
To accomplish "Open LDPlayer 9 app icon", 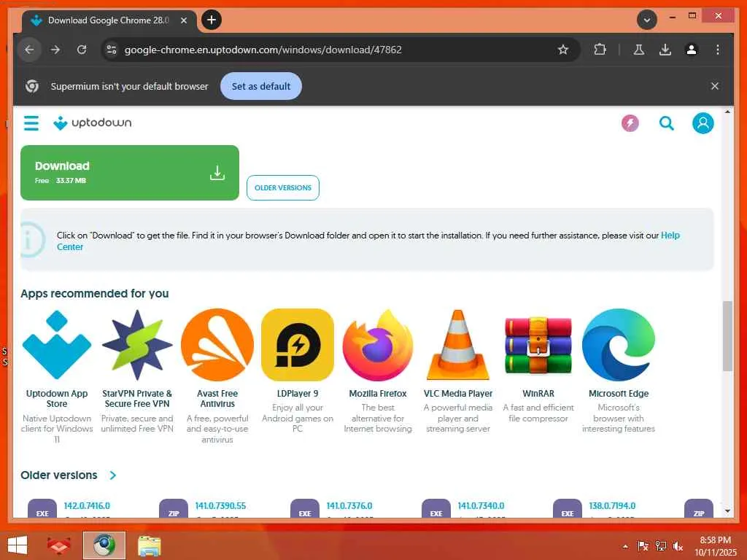I will [x=298, y=345].
